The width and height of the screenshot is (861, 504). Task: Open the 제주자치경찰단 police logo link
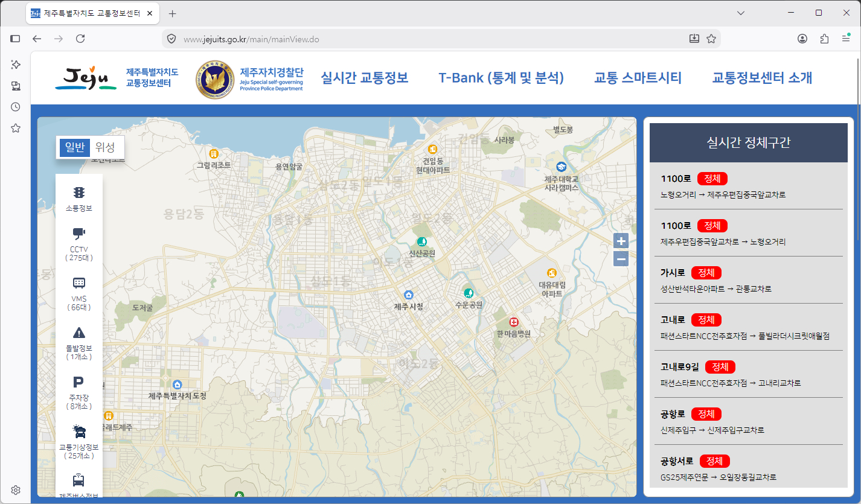[249, 78]
